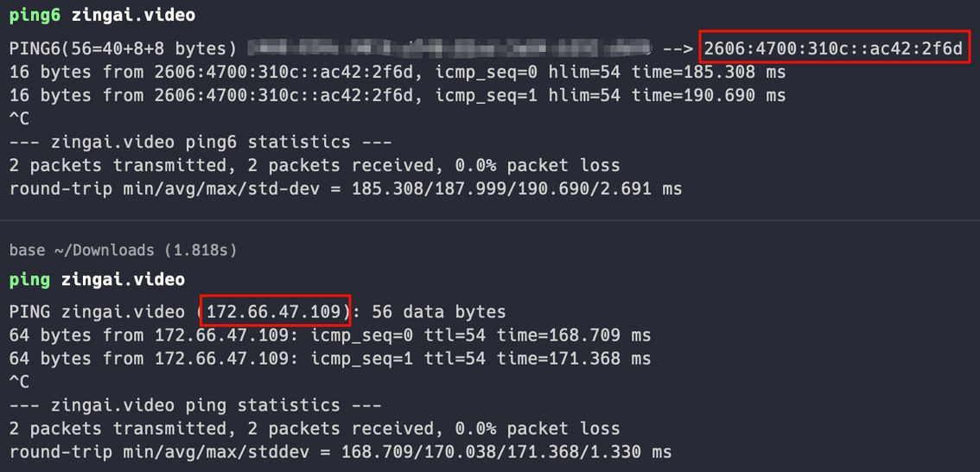Click the 'base ~/Downloads (1.818s)' prompt line

[x=124, y=251]
